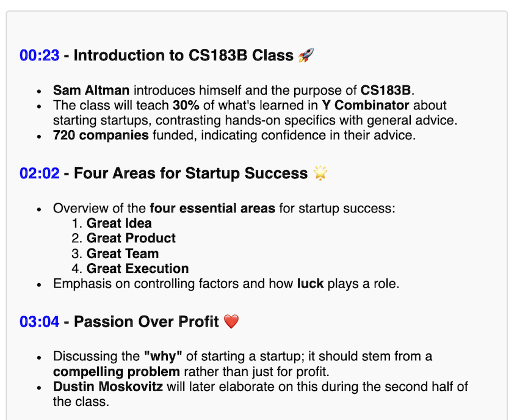517x420 pixels.
Task: Click the Dustin Moskovitz name
Action: coord(108,386)
